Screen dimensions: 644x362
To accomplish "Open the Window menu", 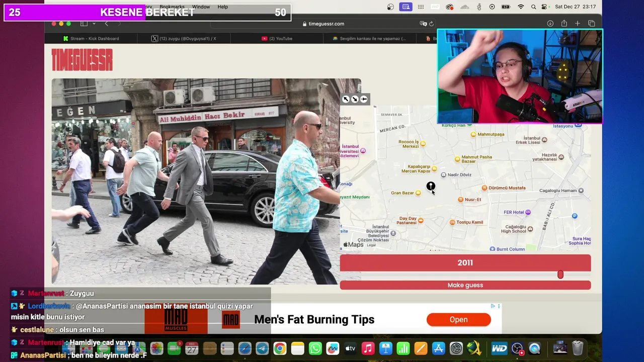I will [201, 7].
